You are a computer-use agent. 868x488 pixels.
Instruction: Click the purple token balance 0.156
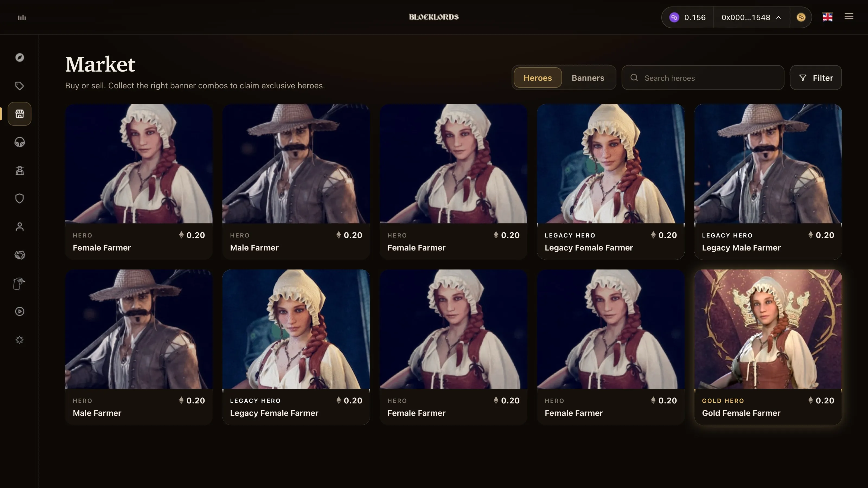pos(687,17)
